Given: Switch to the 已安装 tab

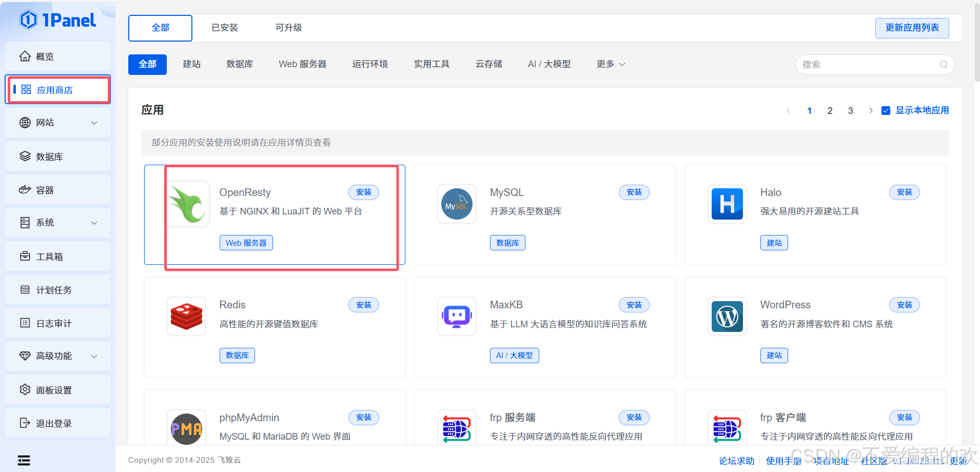Looking at the screenshot, I should pyautogui.click(x=225, y=28).
